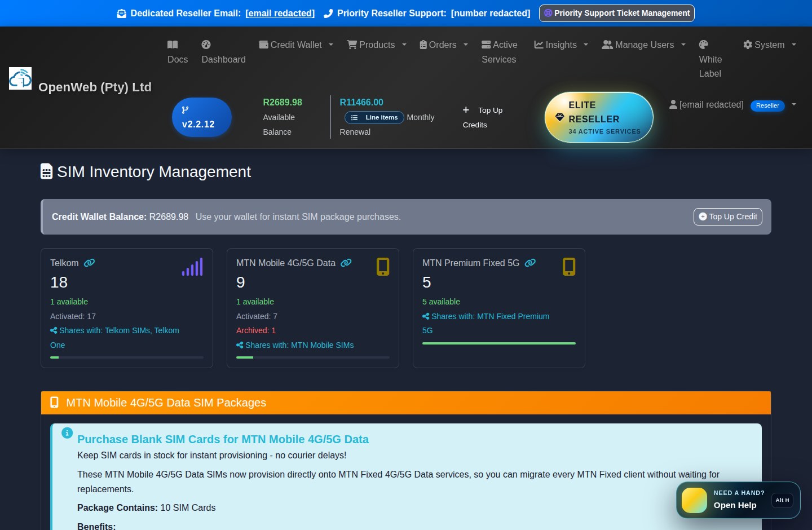This screenshot has width=812, height=530.
Task: Expand the Products dropdown menu
Action: (x=404, y=45)
